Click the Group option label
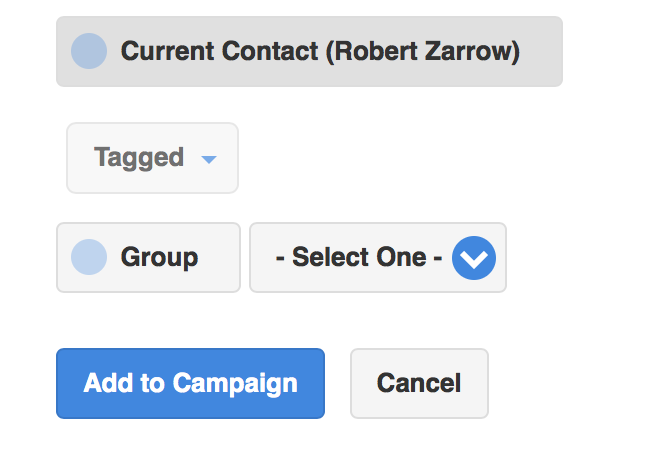 159,257
